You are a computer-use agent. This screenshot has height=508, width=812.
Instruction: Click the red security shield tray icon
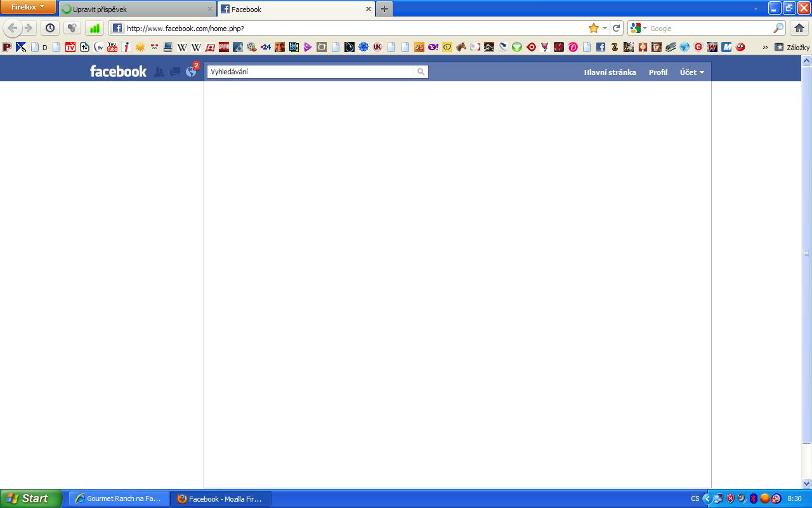[x=730, y=498]
